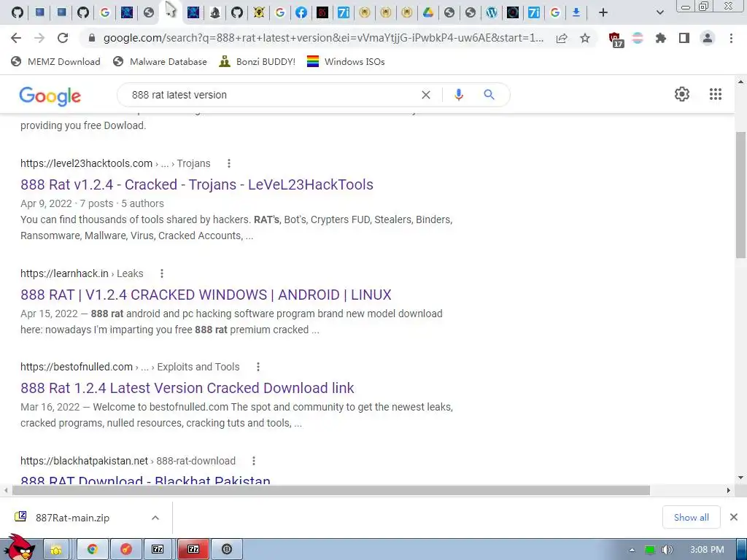747x560 pixels.
Task: Reload the current Google results page
Action: point(63,38)
